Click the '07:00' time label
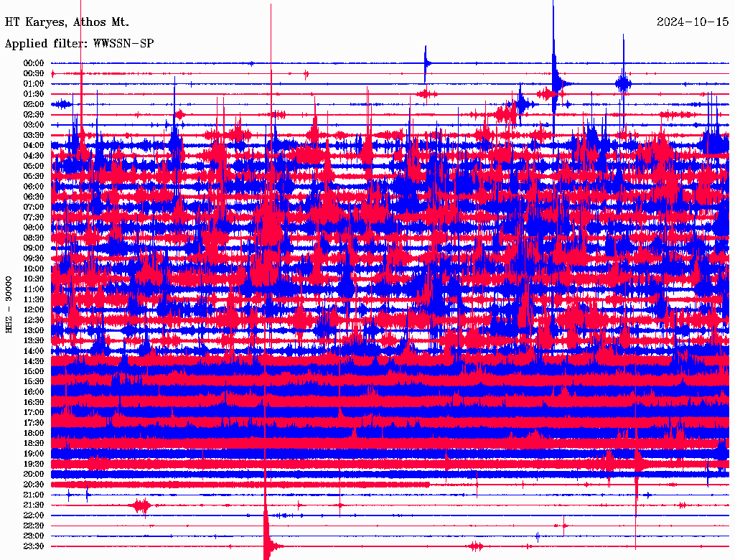This screenshot has width=735, height=560. pyautogui.click(x=34, y=207)
